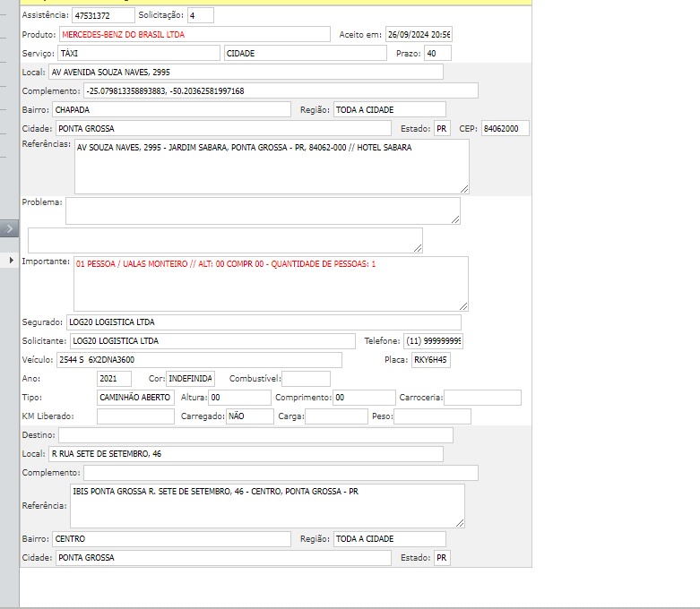Screen dimensions: 700x609
Task: Select the Bairro field CHAPADA
Action: 171,109
